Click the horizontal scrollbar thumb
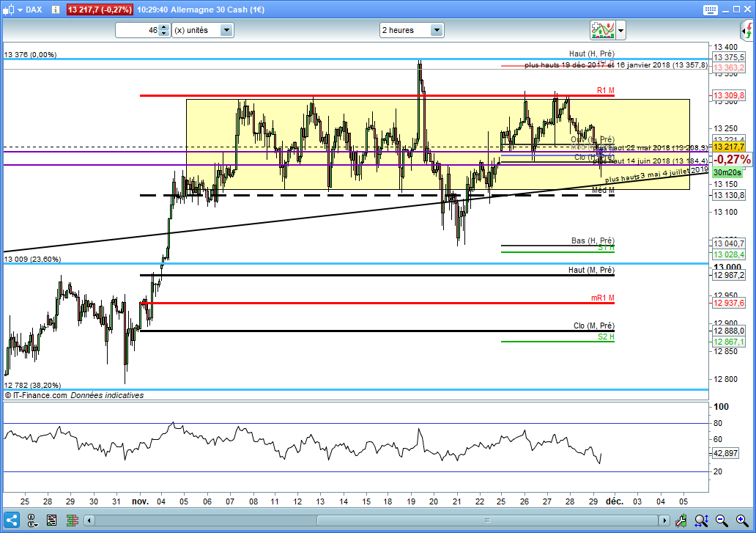The image size is (756, 533). 487,521
